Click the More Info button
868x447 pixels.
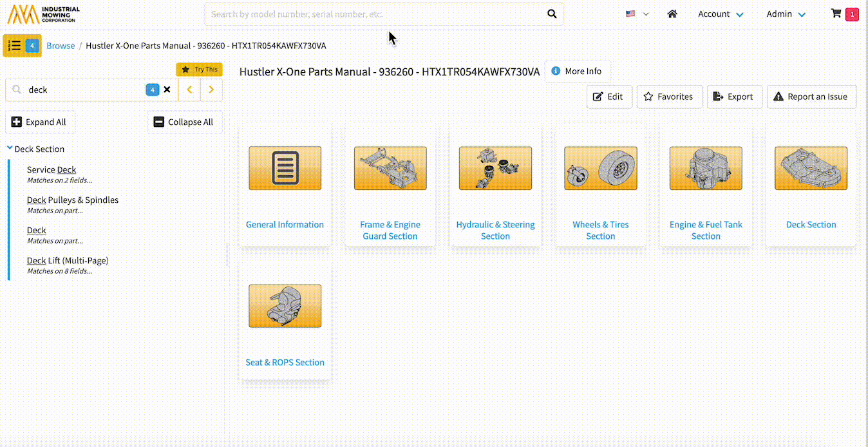[x=577, y=71]
